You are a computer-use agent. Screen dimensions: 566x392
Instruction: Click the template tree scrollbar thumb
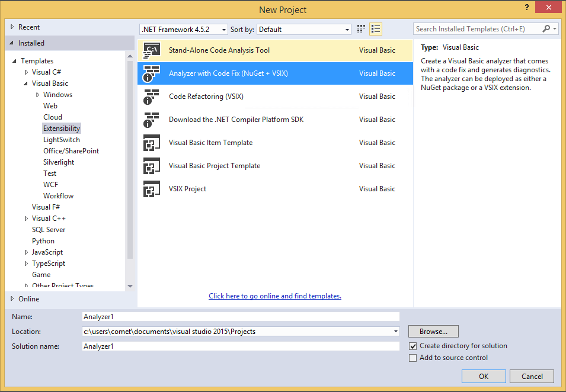point(130,159)
